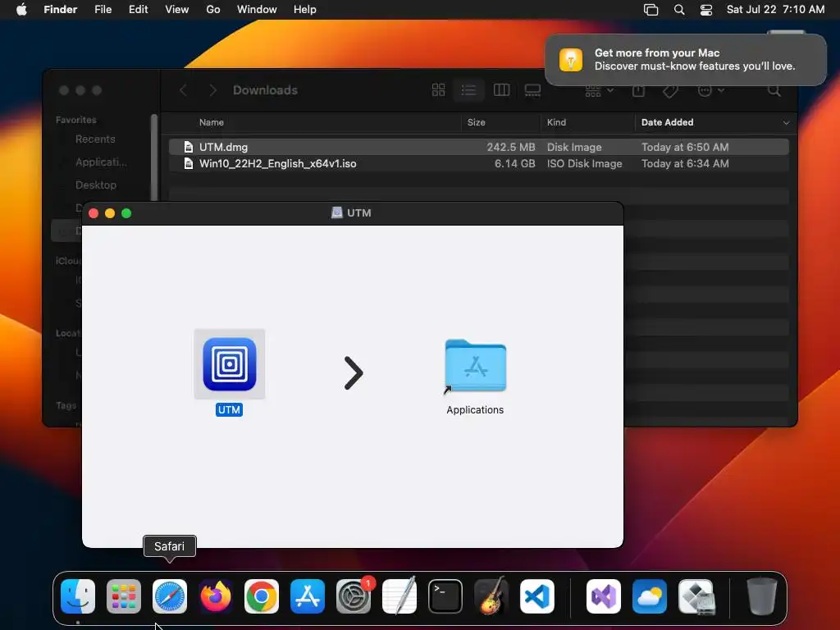Viewport: 840px width, 630px height.
Task: Open the Applications folder shortcut in UTM window
Action: click(x=475, y=366)
